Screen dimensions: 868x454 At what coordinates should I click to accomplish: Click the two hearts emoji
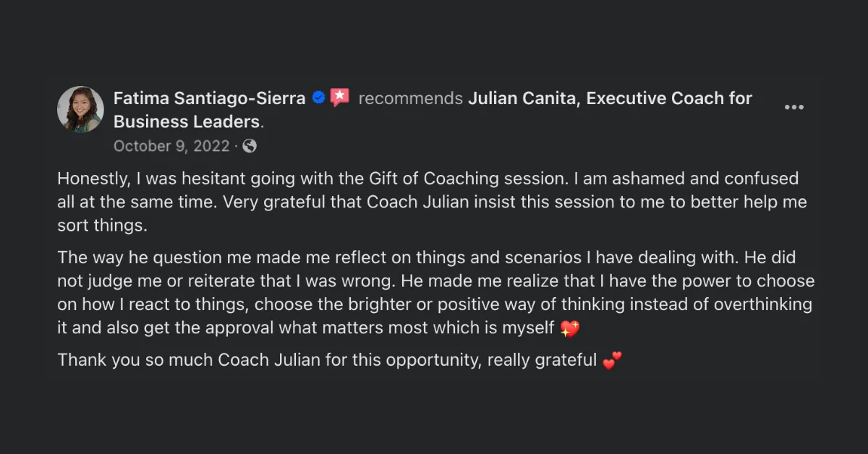point(612,360)
